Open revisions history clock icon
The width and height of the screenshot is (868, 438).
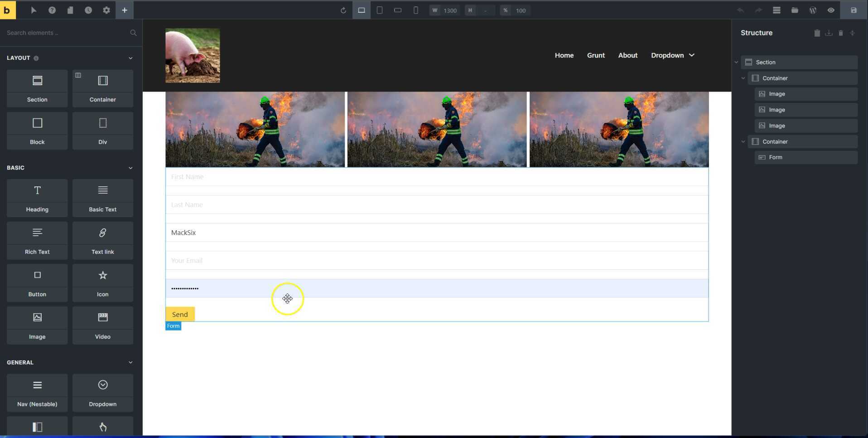click(88, 10)
